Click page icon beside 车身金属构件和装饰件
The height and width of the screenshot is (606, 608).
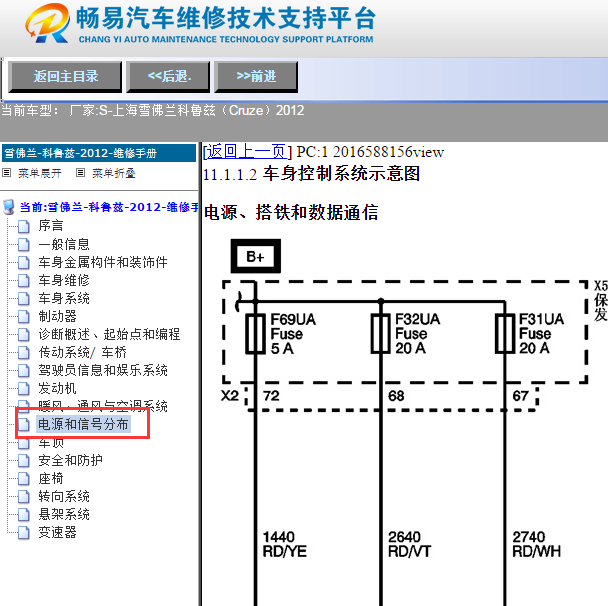[x=24, y=262]
